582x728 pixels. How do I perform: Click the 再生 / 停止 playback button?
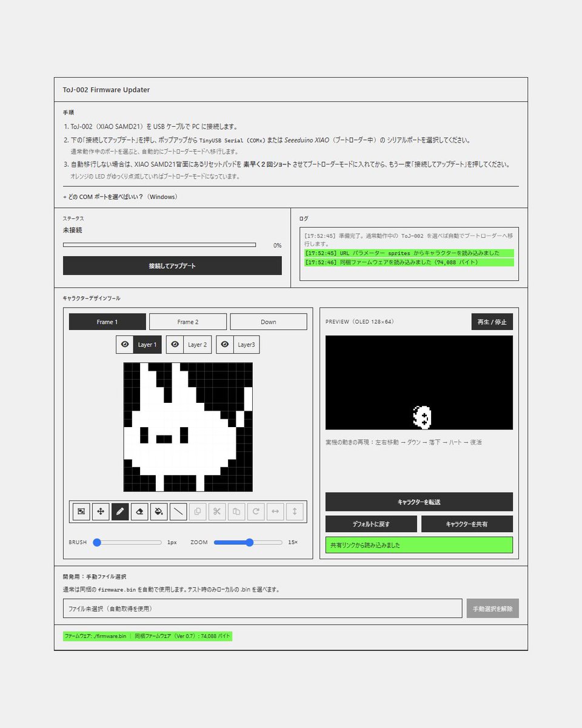(492, 322)
